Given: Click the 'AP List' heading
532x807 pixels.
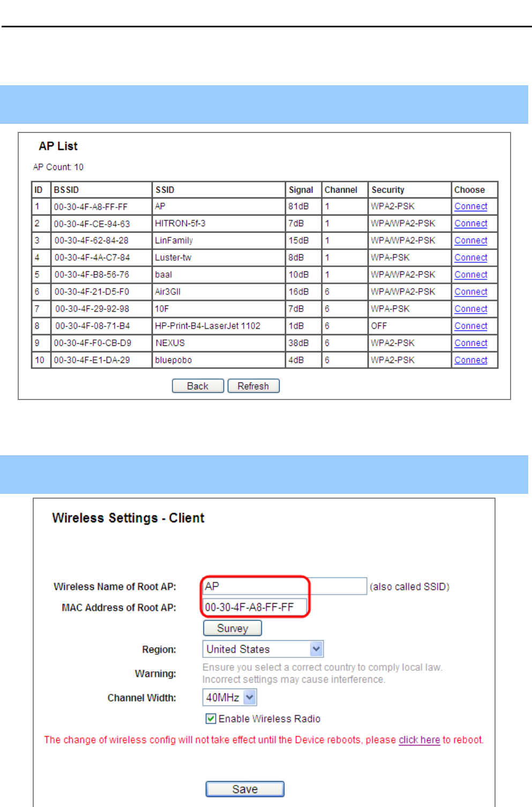Looking at the screenshot, I should point(58,146).
